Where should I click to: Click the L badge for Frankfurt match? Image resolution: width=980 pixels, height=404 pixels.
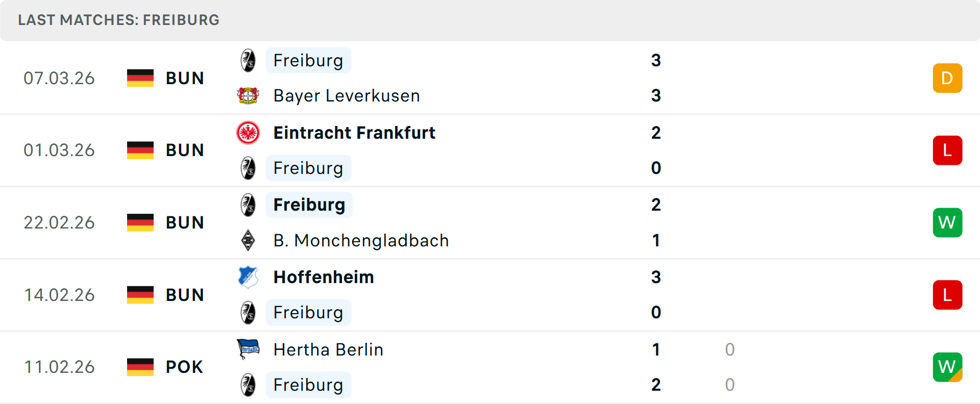(x=947, y=150)
